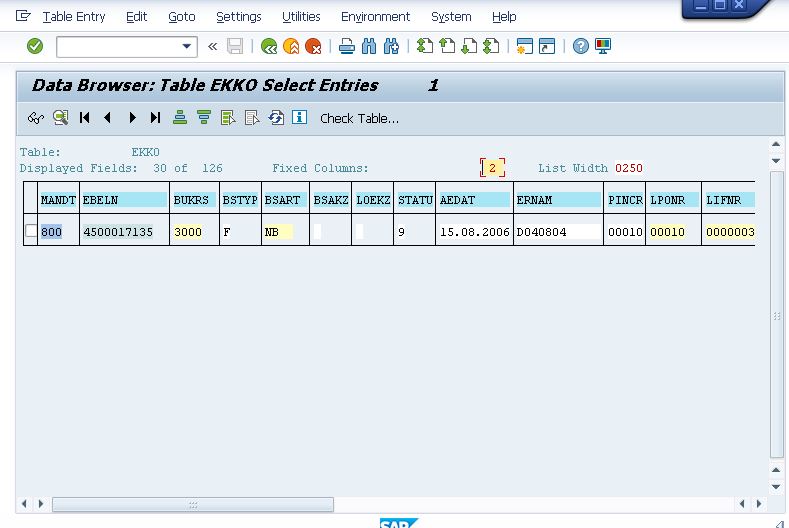
Task: Open the Goto menu
Action: click(182, 17)
